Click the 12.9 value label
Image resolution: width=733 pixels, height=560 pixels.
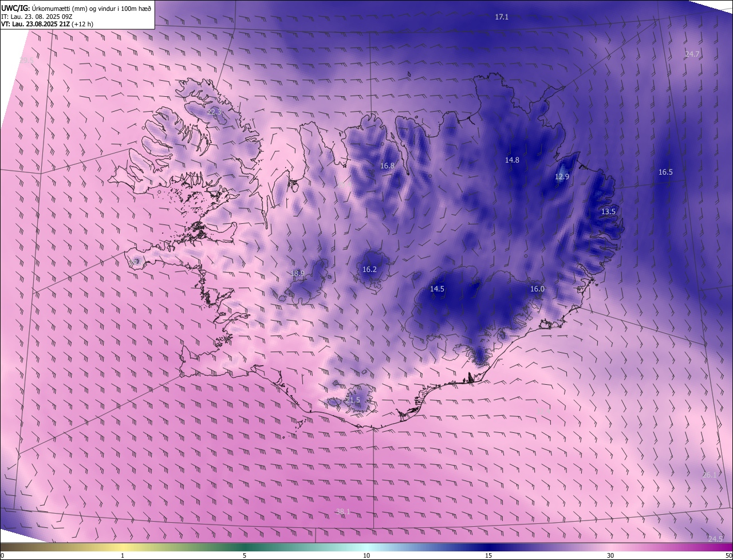pyautogui.click(x=562, y=177)
